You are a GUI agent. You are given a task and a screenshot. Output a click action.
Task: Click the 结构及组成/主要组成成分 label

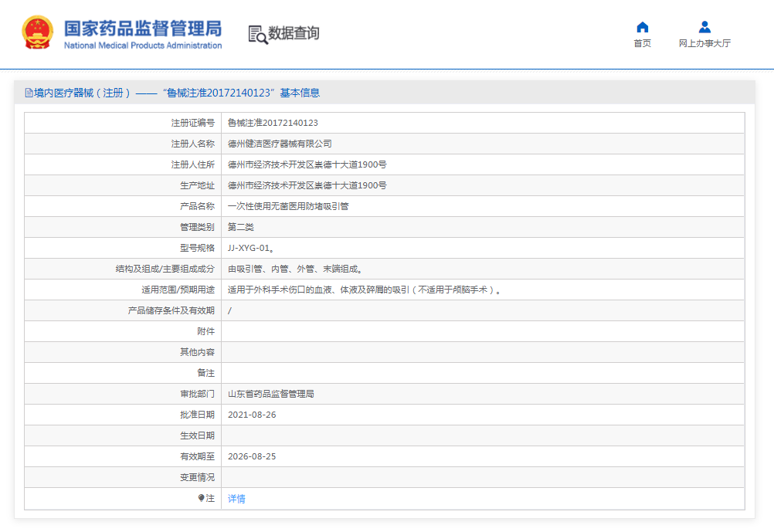(165, 269)
